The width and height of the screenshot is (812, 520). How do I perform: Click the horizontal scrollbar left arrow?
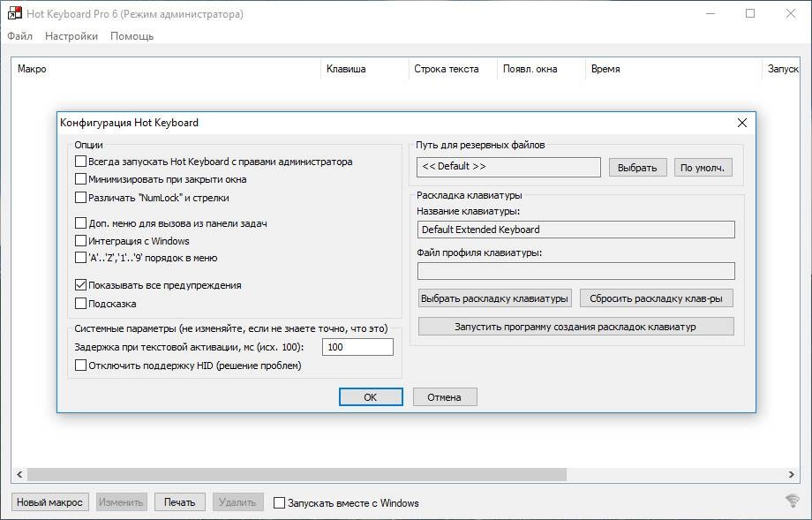[19, 474]
